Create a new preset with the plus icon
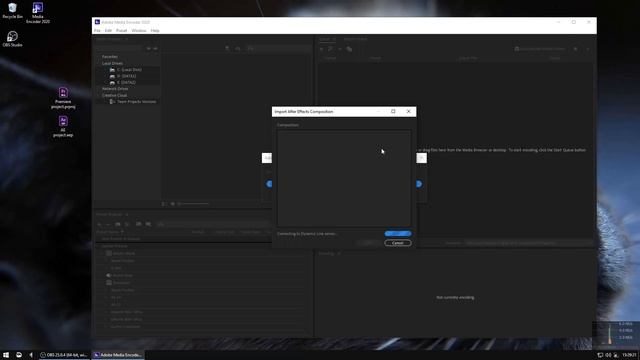Image resolution: width=640 pixels, height=360 pixels. pyautogui.click(x=99, y=224)
